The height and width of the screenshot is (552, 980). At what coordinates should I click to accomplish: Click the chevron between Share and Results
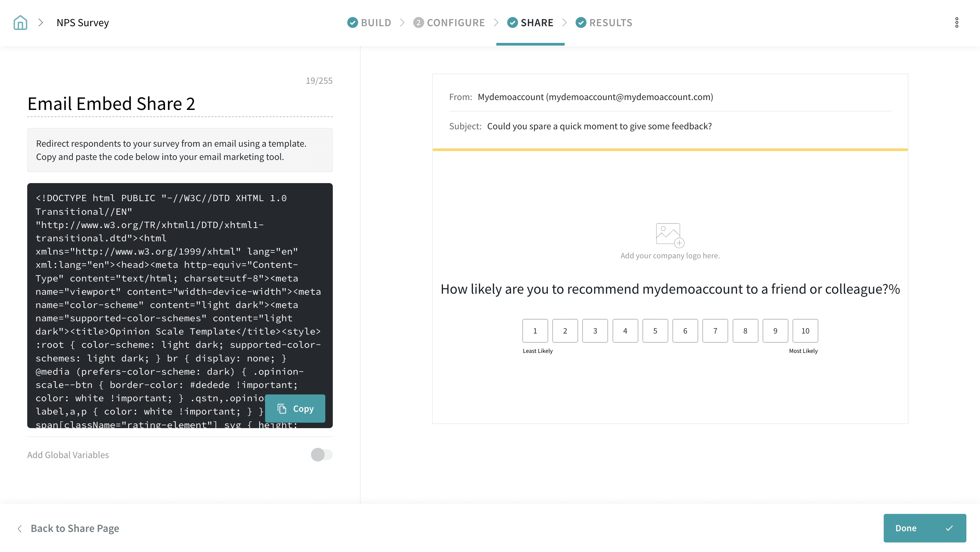(x=564, y=22)
